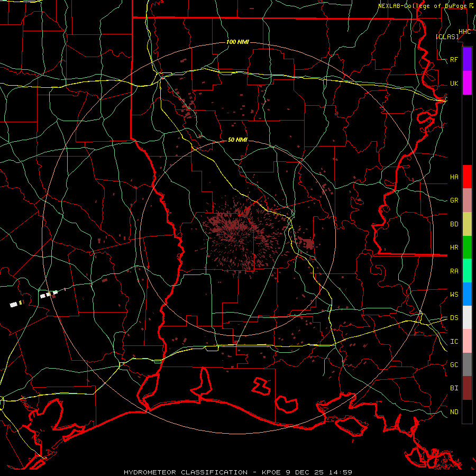This screenshot has height=476, width=476.
Task: Click the 'GC' legend label
Action: [x=454, y=365]
